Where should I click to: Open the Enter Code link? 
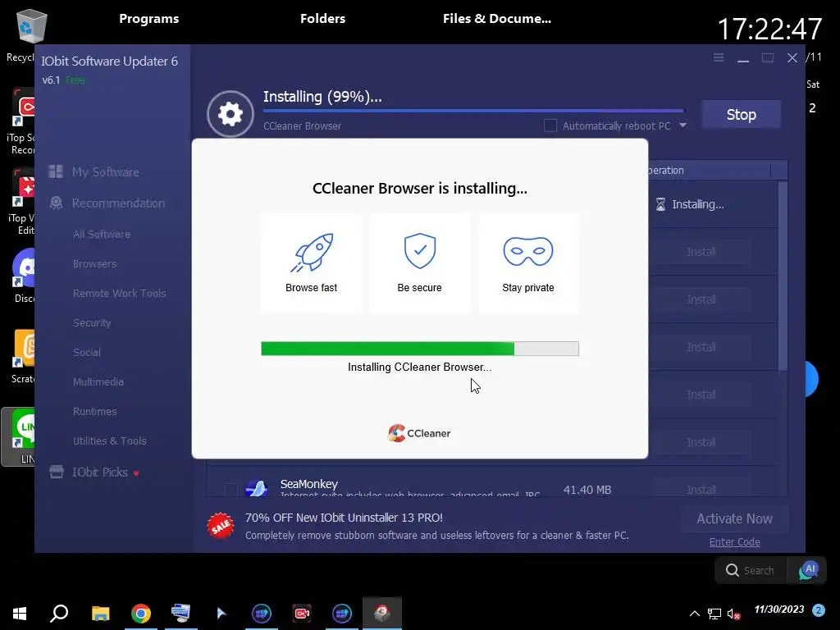coord(734,541)
